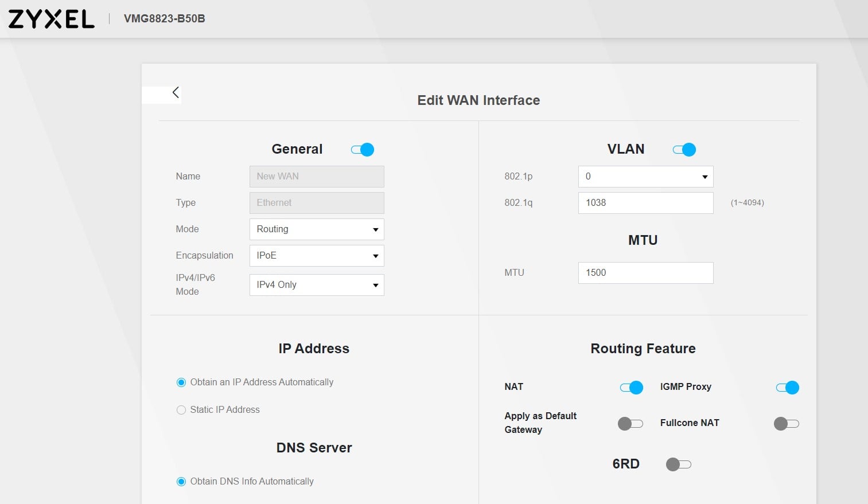Enable the Apply as Default Gateway toggle
This screenshot has height=504, width=868.
(x=629, y=423)
